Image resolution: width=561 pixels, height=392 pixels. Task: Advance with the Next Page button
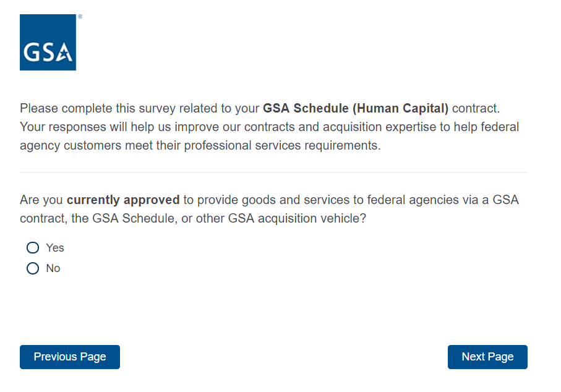[x=487, y=357]
